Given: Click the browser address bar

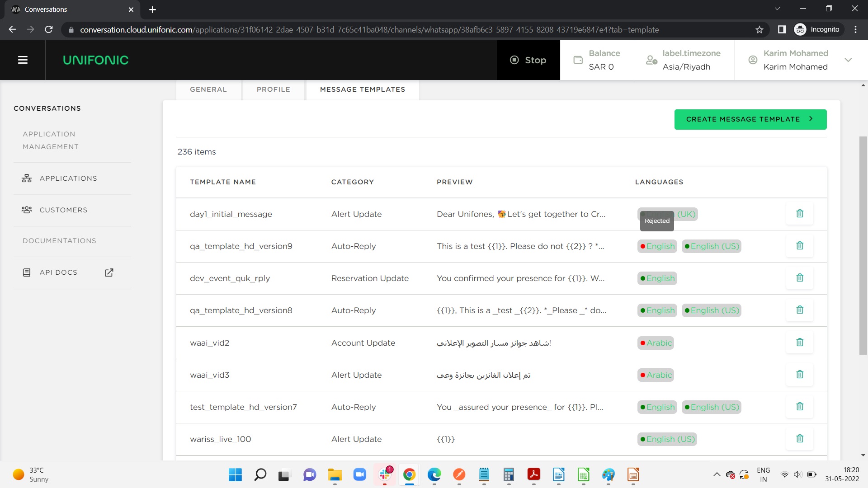Looking at the screenshot, I should 368,30.
